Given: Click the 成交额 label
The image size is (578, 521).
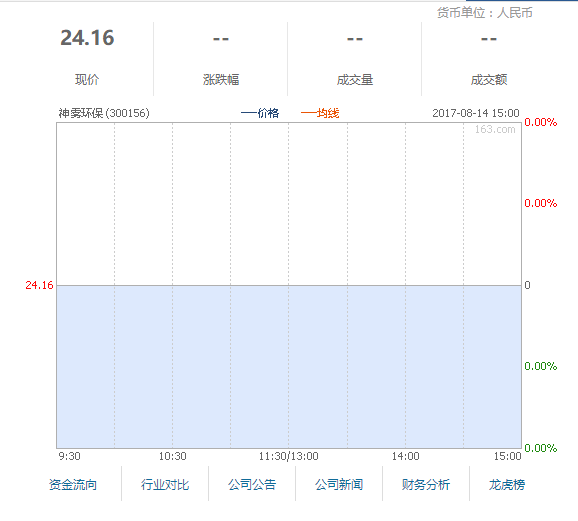Looking at the screenshot, I should (489, 80).
